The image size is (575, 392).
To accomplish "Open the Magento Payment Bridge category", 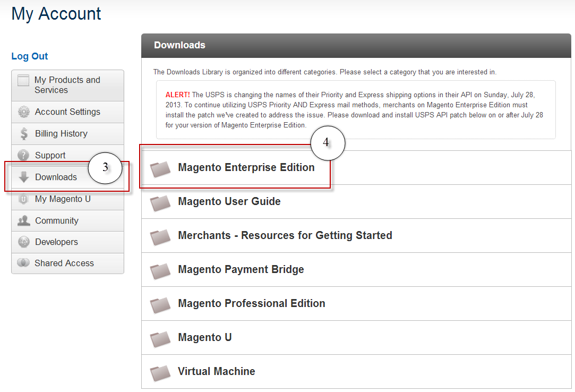I will coord(241,270).
